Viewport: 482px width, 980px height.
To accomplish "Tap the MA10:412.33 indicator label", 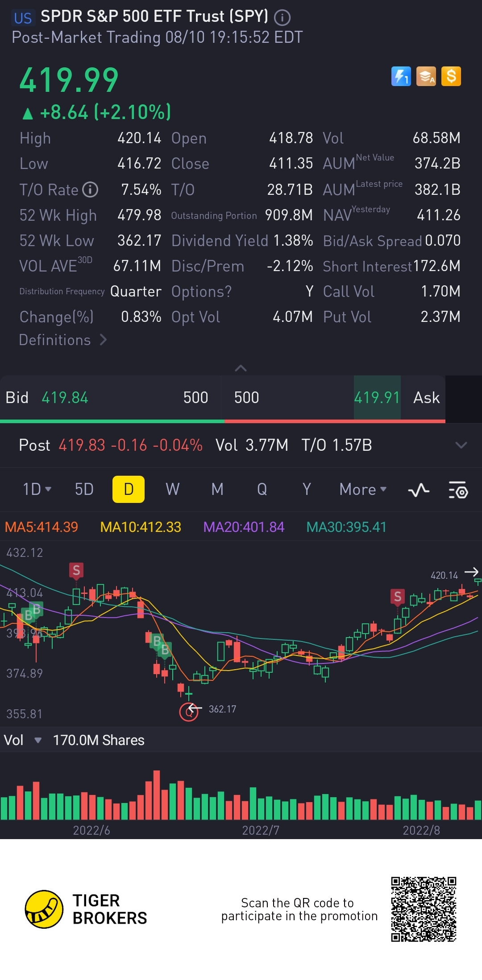I will (x=141, y=527).
